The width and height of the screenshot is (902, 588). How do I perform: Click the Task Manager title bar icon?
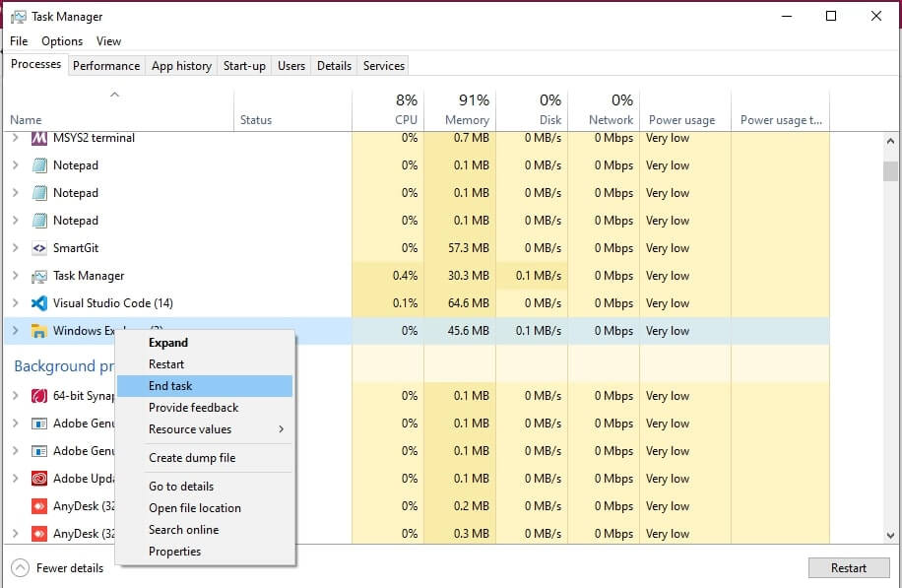click(19, 17)
